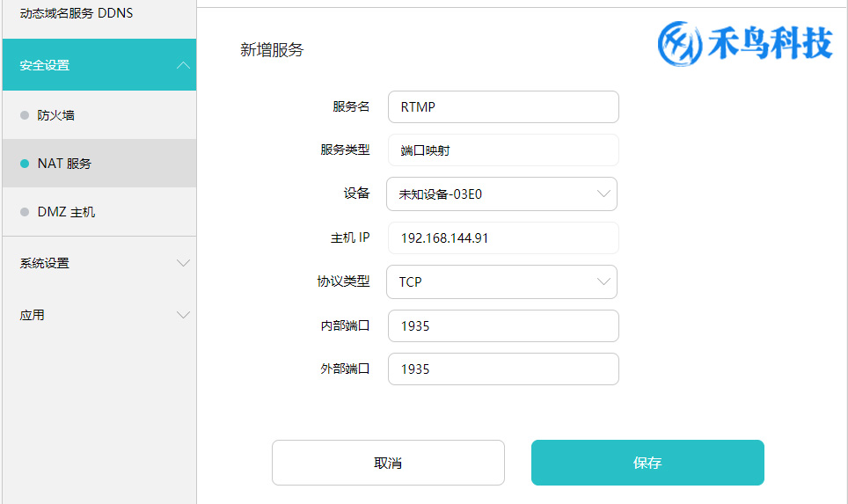The width and height of the screenshot is (848, 504).
Task: Collapse the 安全设置 section chevron
Action: [183, 65]
